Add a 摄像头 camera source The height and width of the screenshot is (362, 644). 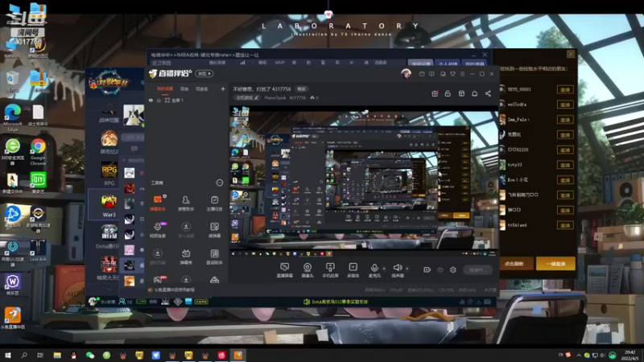click(x=308, y=270)
